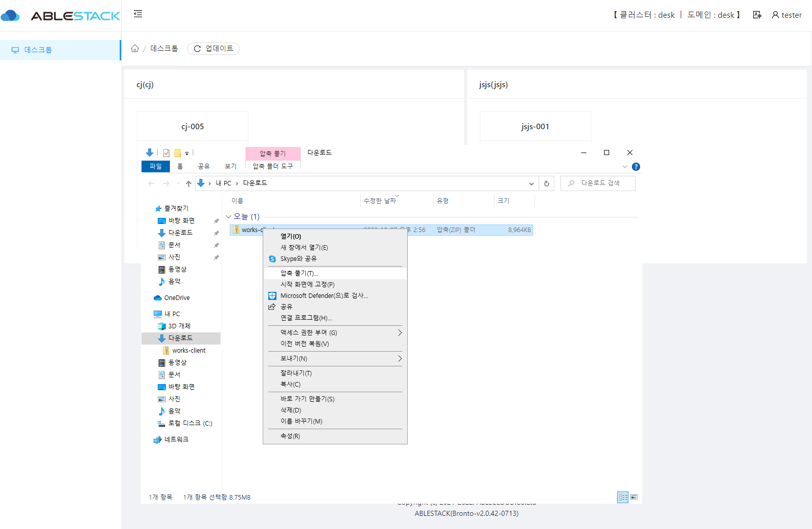Open the tester user account icon
812x529 pixels.
point(786,15)
